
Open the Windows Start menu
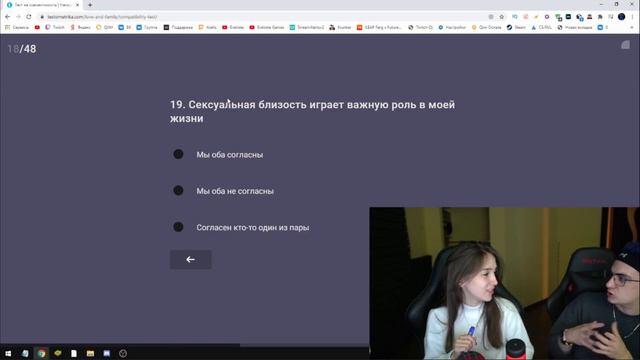[8, 353]
